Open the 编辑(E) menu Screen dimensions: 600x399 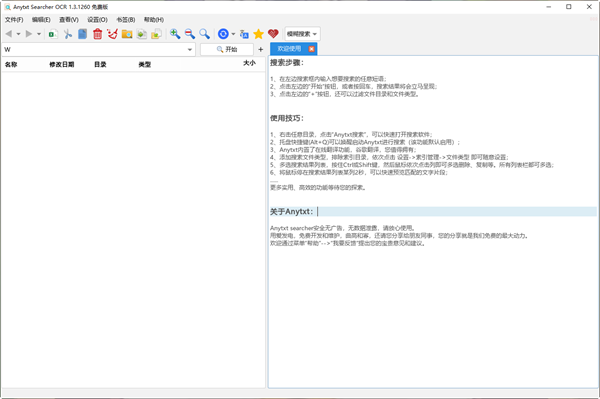click(x=41, y=20)
